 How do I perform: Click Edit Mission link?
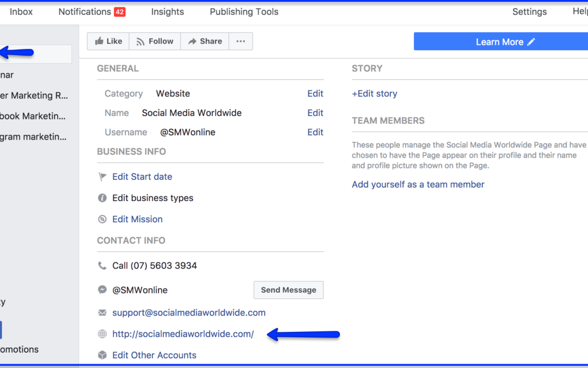(137, 219)
